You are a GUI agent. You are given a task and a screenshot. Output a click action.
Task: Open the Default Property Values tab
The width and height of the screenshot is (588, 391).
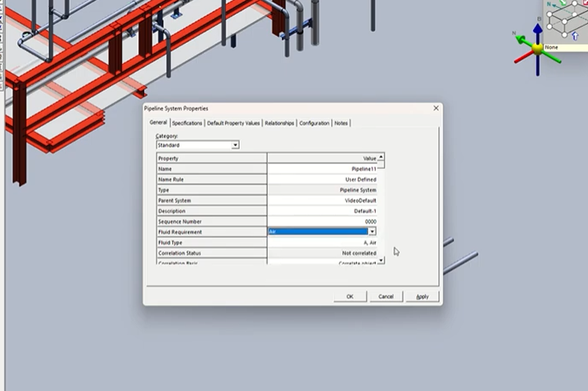click(x=233, y=123)
